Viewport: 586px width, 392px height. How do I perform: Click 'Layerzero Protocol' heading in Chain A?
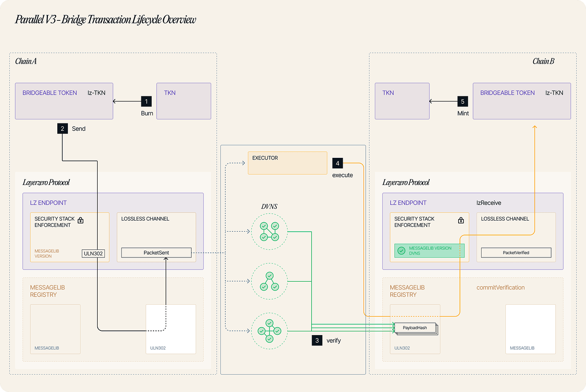pyautogui.click(x=46, y=182)
